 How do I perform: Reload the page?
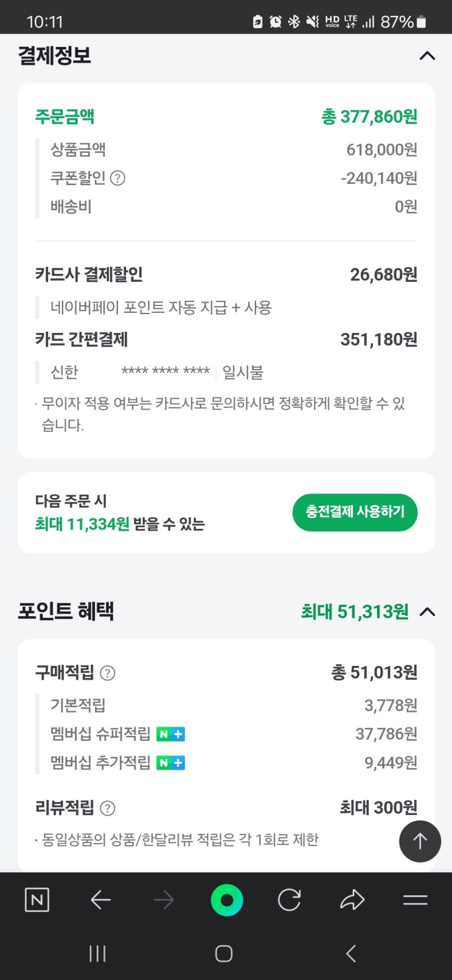coord(289,900)
